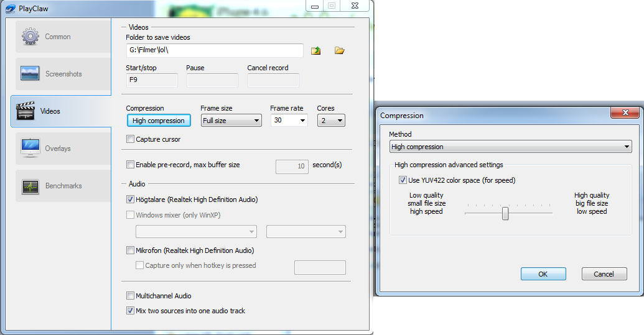Select the Screenshots picture icon
Viewport: 644px width, 335px height.
pyautogui.click(x=30, y=74)
